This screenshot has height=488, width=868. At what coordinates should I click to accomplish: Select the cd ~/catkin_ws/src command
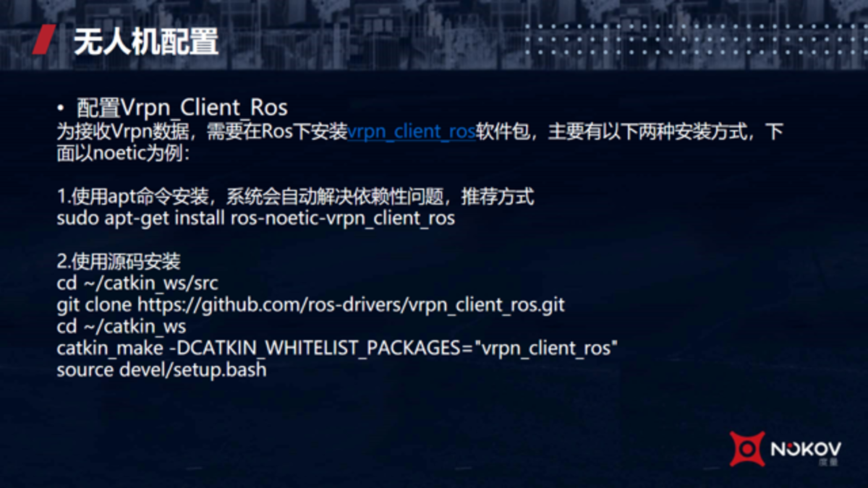[137, 283]
